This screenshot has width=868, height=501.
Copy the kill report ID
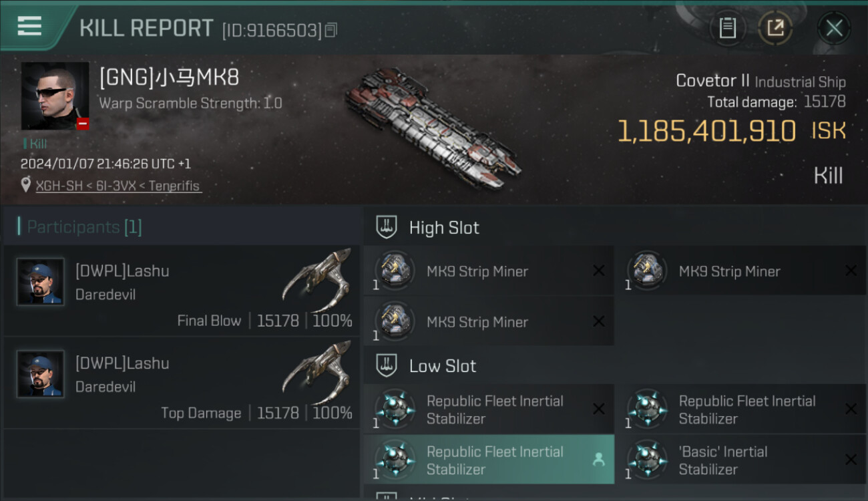pos(331,29)
